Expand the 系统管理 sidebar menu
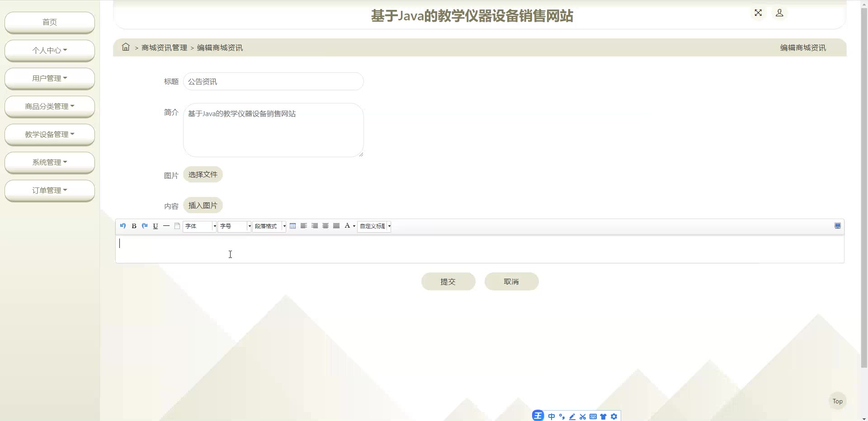 (50, 162)
